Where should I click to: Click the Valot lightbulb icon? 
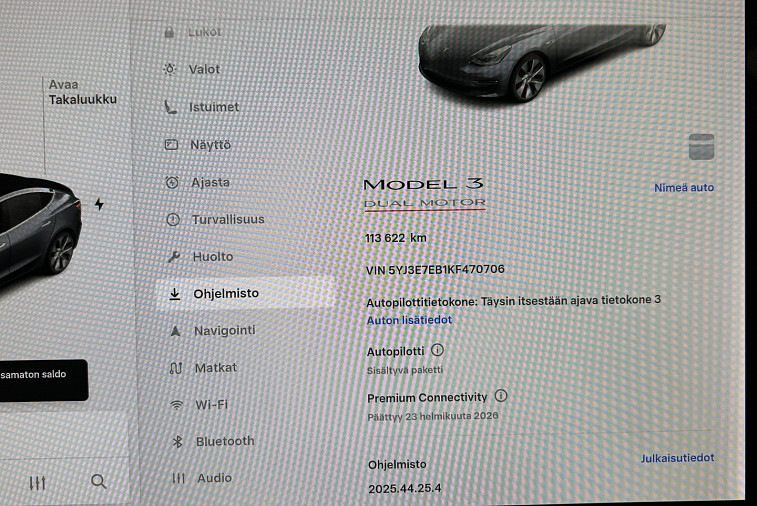(x=171, y=70)
